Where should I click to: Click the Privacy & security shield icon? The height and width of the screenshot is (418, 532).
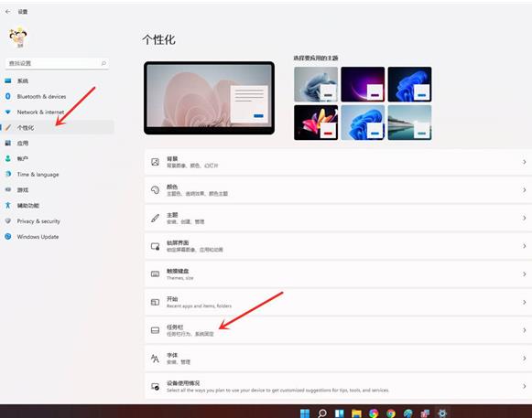(x=8, y=221)
